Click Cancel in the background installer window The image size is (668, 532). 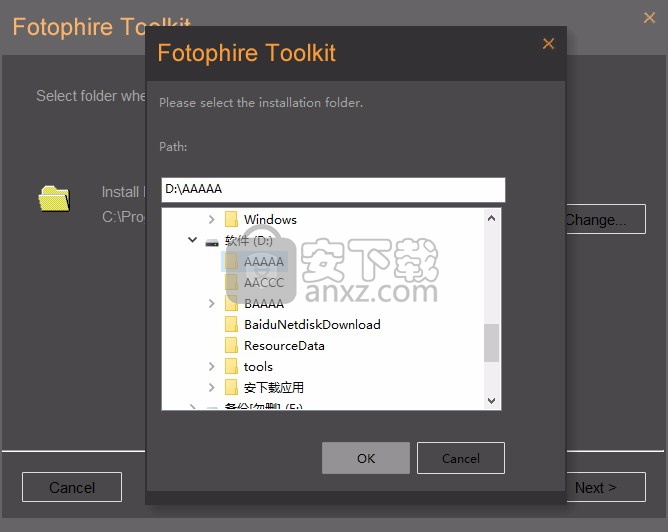(x=72, y=487)
